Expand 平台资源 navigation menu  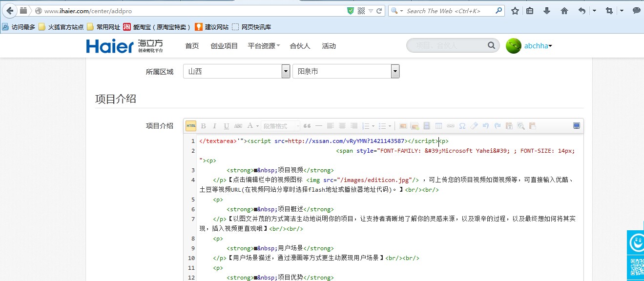click(264, 46)
